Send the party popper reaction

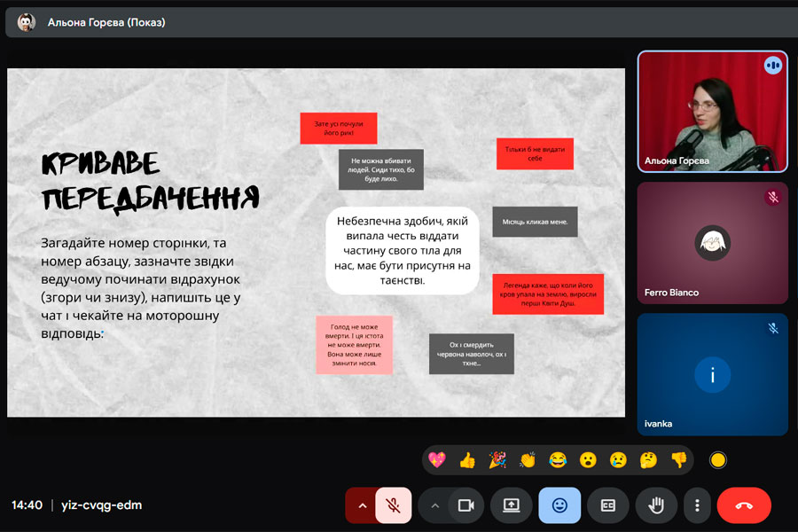point(497,459)
